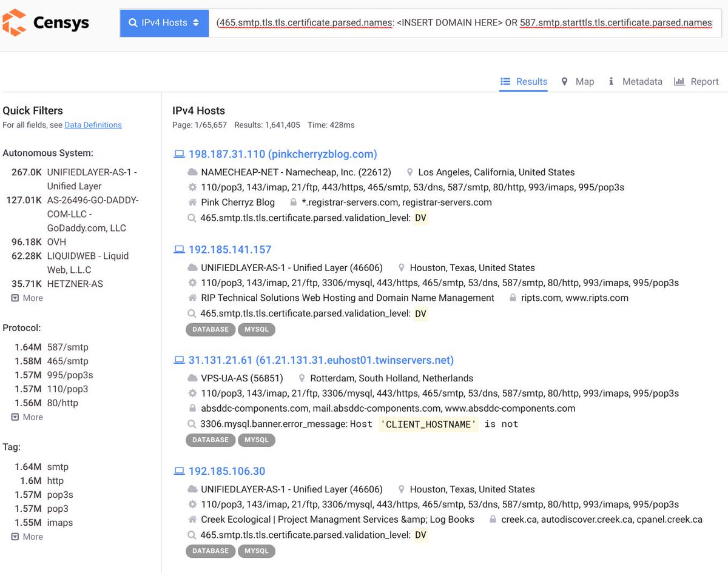Open the Data Definitions link
The height and width of the screenshot is (573, 728).
click(x=93, y=125)
